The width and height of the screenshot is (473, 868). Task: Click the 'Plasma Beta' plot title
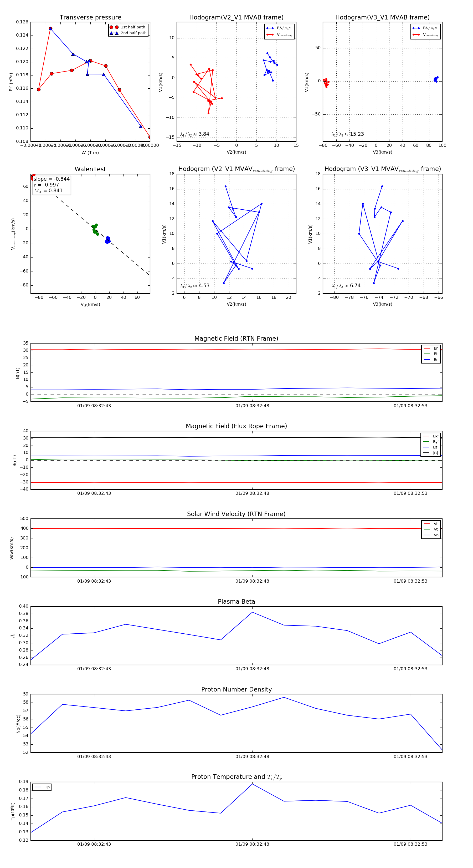(x=236, y=602)
